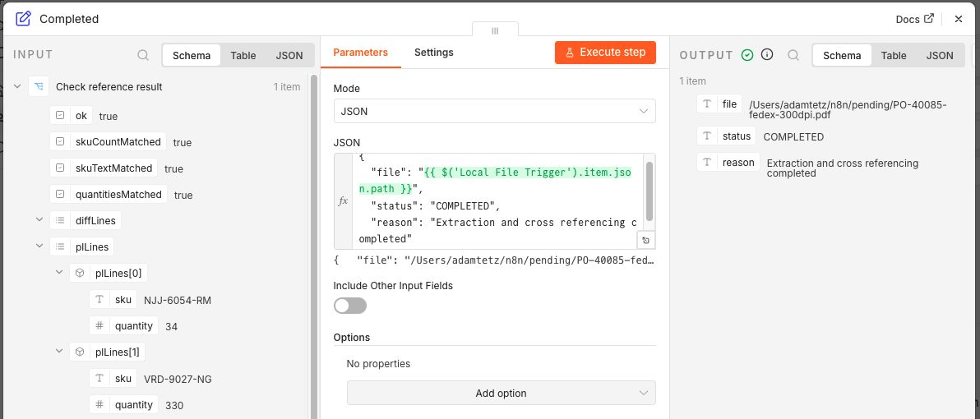This screenshot has width=980, height=419.
Task: Click the JSON editor scrollbar
Action: click(x=649, y=191)
